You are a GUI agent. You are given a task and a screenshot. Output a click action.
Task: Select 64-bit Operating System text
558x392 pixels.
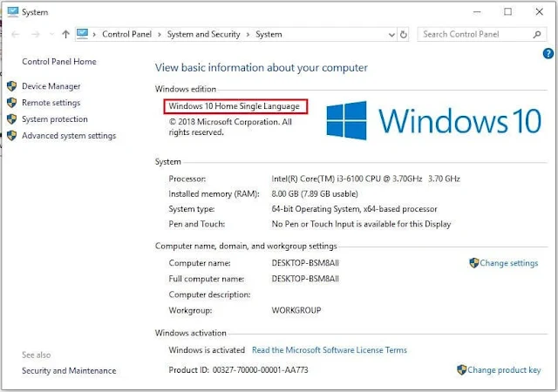(x=355, y=209)
